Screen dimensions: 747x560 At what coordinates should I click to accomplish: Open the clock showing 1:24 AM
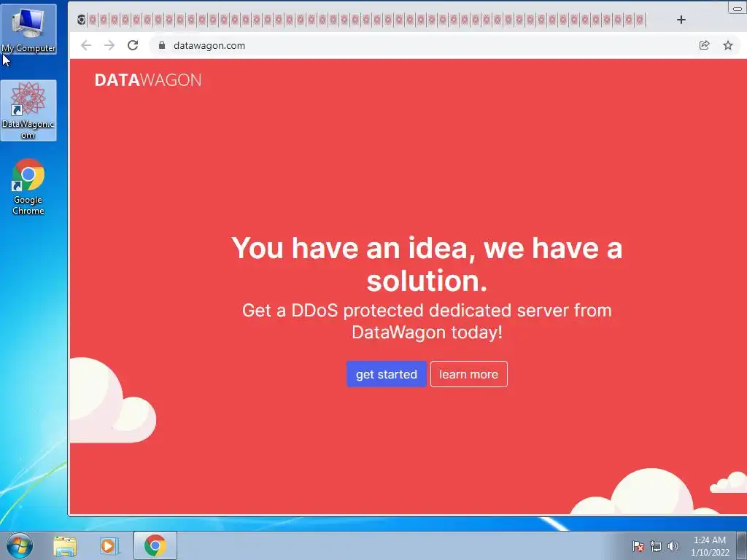(710, 546)
